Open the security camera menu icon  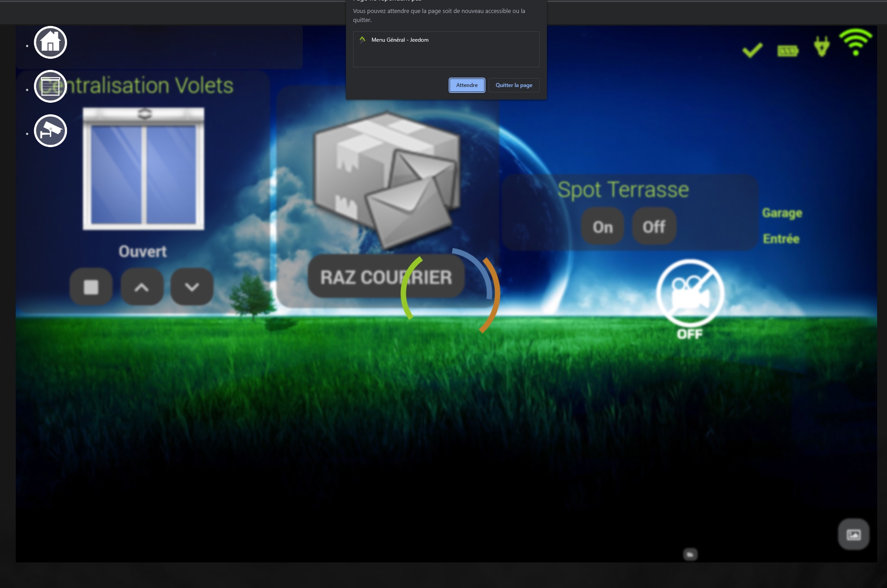pyautogui.click(x=50, y=131)
